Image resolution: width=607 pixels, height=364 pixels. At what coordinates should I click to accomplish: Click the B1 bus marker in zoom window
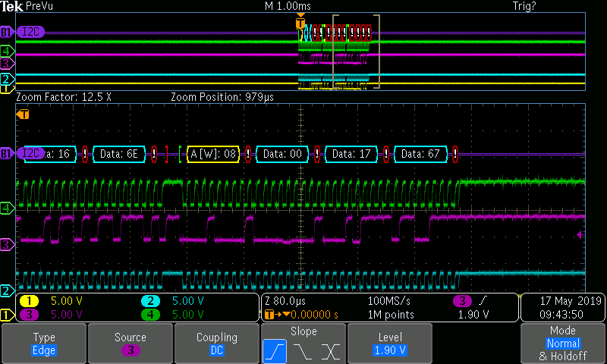click(x=6, y=154)
